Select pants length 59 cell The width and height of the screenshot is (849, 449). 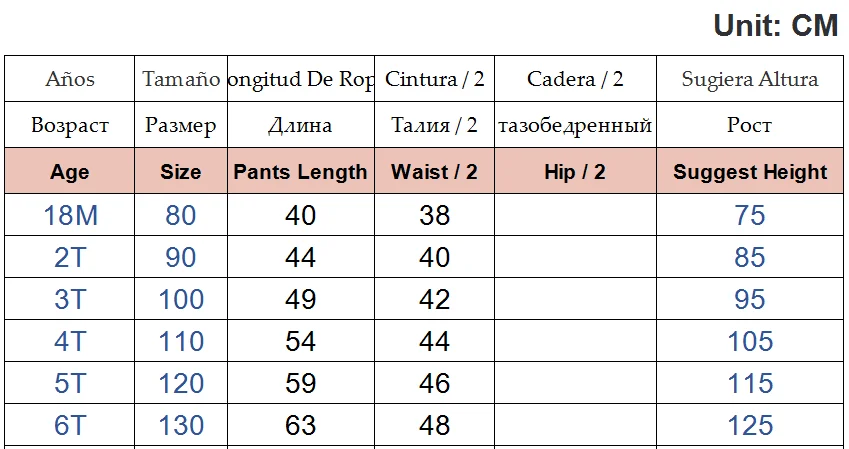pyautogui.click(x=300, y=383)
